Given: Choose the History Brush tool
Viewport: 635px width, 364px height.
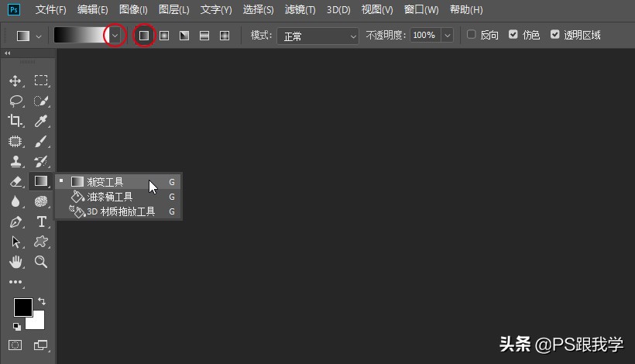Looking at the screenshot, I should [41, 161].
